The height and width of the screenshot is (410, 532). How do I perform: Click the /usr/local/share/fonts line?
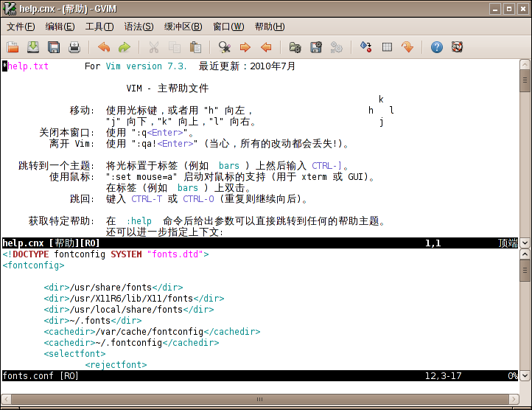pyautogui.click(x=129, y=310)
